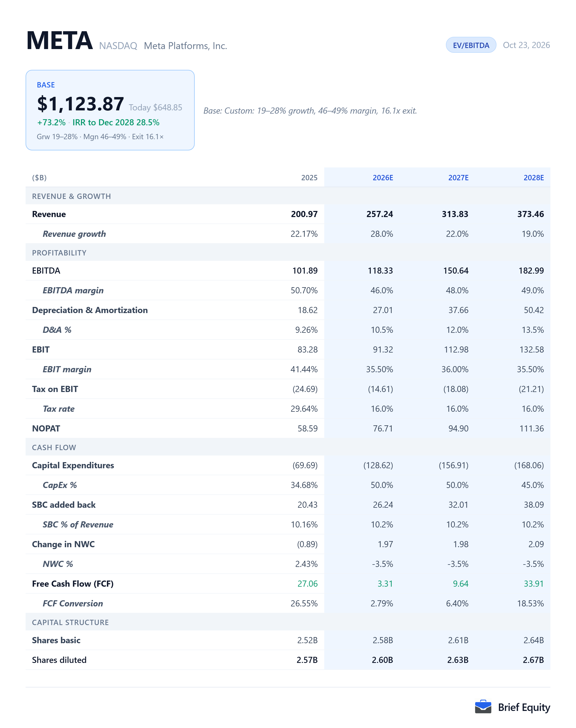Click 2025 NWC % value 2.43%
576x728 pixels.
point(307,564)
